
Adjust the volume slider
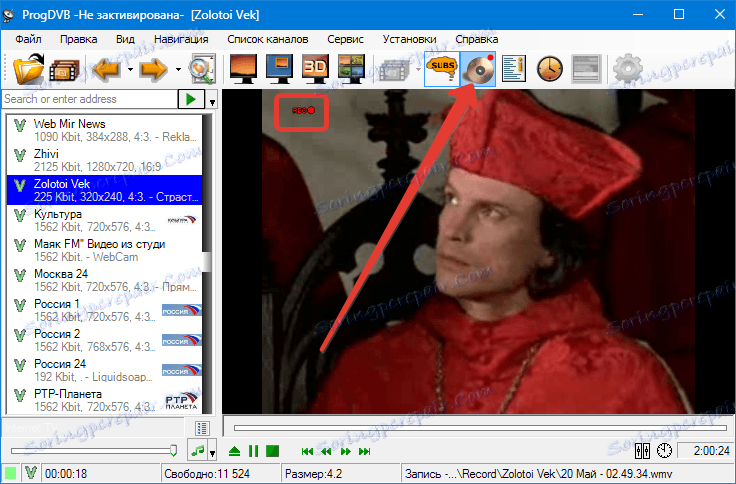94,451
